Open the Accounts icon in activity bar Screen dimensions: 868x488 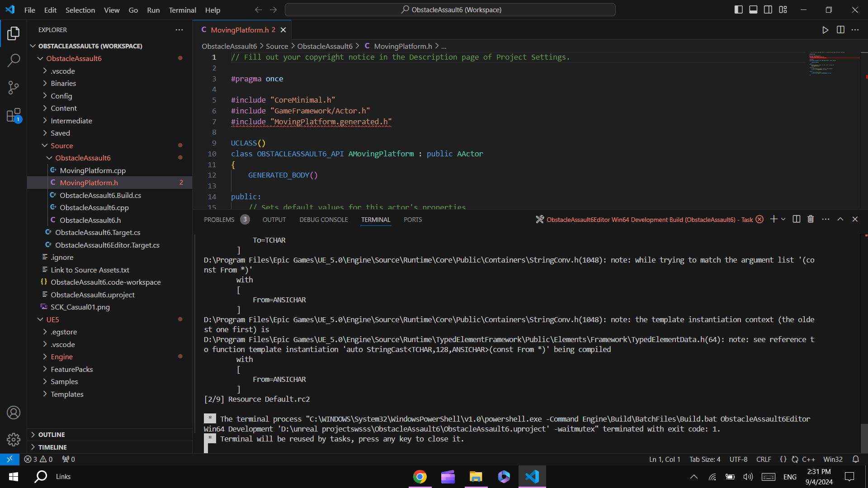tap(14, 413)
